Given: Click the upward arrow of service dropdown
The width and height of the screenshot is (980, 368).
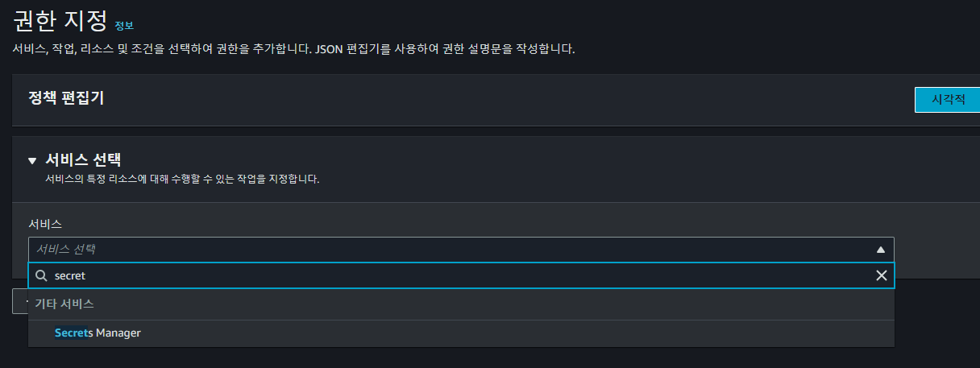Looking at the screenshot, I should (881, 250).
